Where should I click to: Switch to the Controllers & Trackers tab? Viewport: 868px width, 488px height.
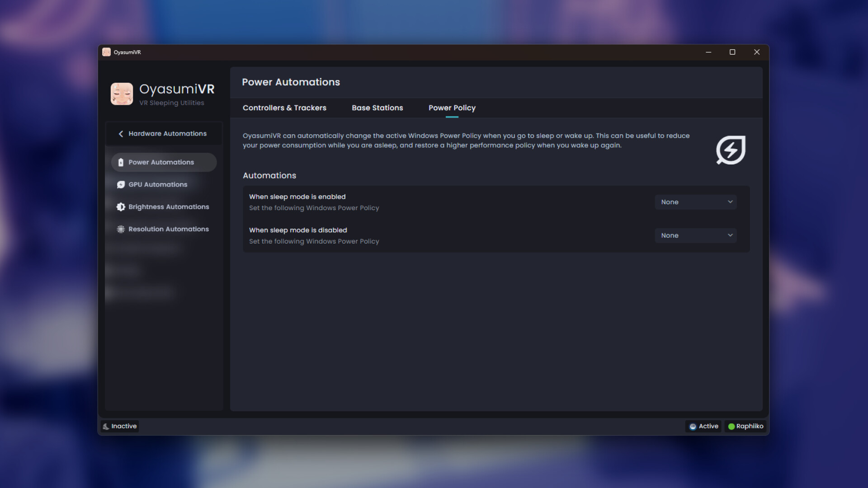(x=284, y=108)
